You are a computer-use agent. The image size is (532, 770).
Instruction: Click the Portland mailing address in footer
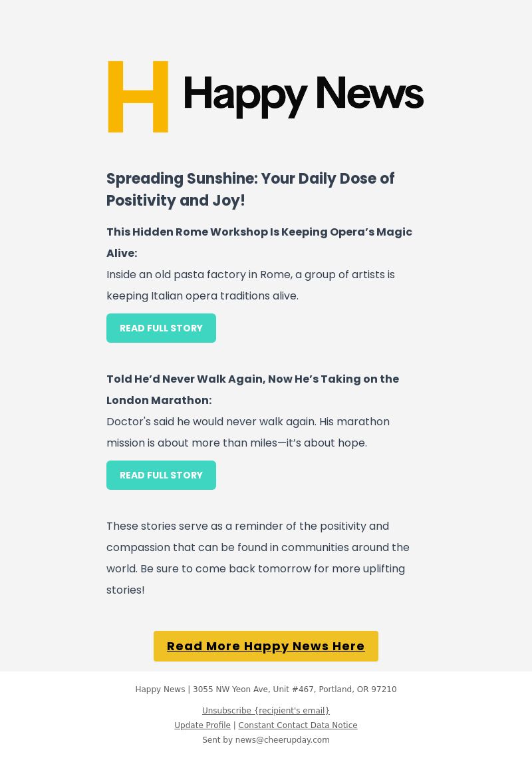[x=295, y=689]
